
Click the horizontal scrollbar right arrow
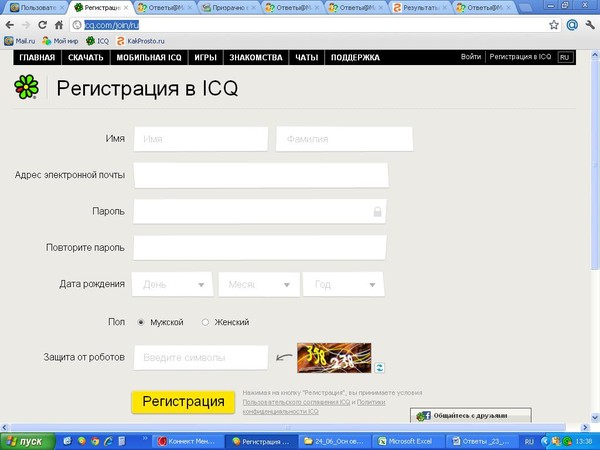click(585, 427)
